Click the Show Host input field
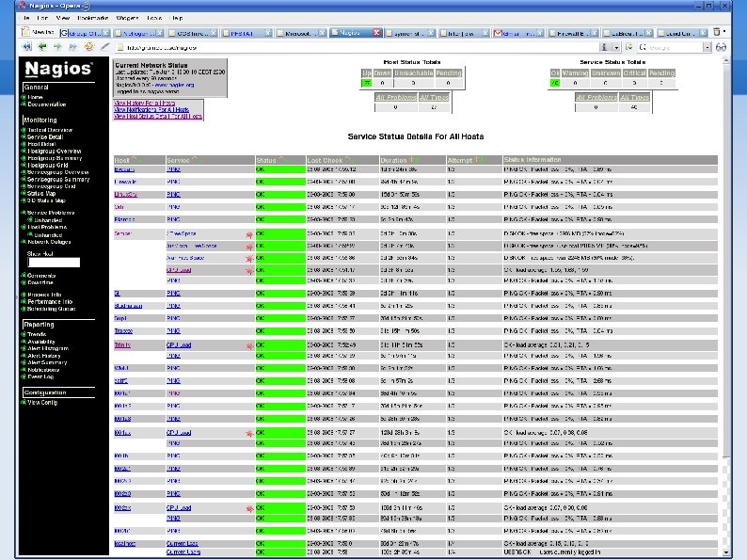Screen dimensions: 747x560 (x=54, y=263)
